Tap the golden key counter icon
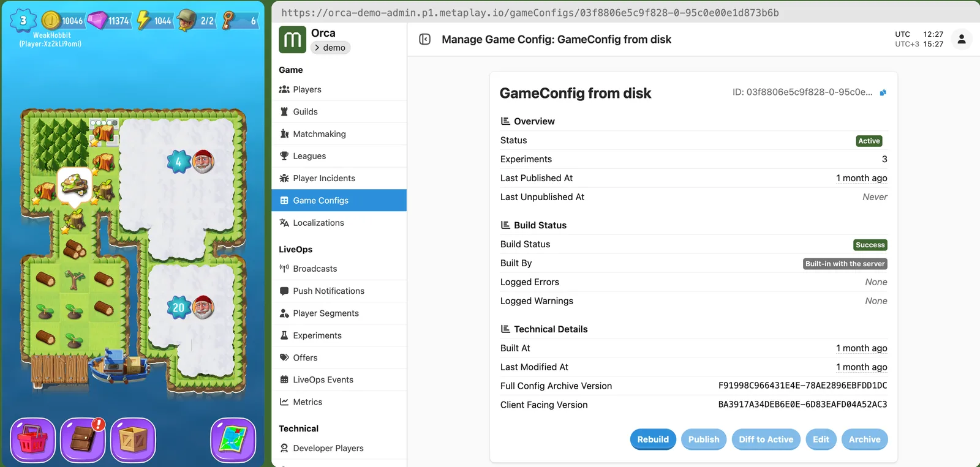Viewport: 980px width, 467px height. (228, 20)
